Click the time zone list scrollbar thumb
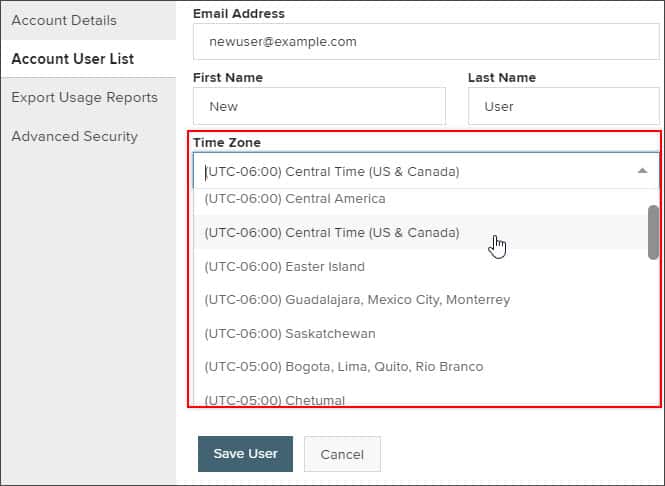Viewport: 665px width, 486px height. [x=653, y=232]
